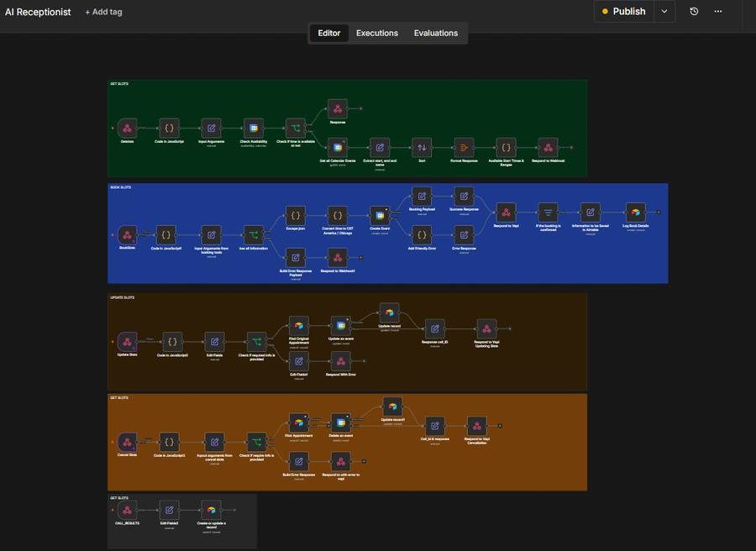Open the Log Book Details Airtable node
This screenshot has height=551, width=756.
pos(636,213)
